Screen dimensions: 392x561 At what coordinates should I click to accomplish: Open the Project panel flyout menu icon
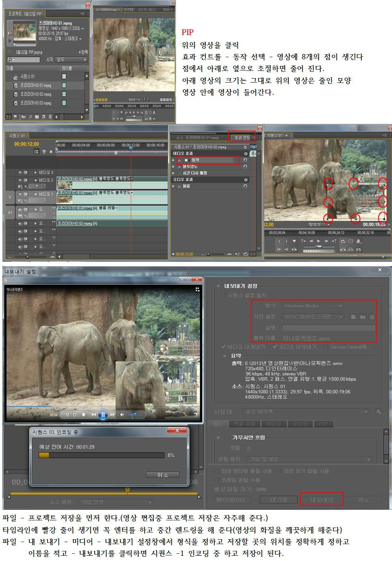pos(82,14)
